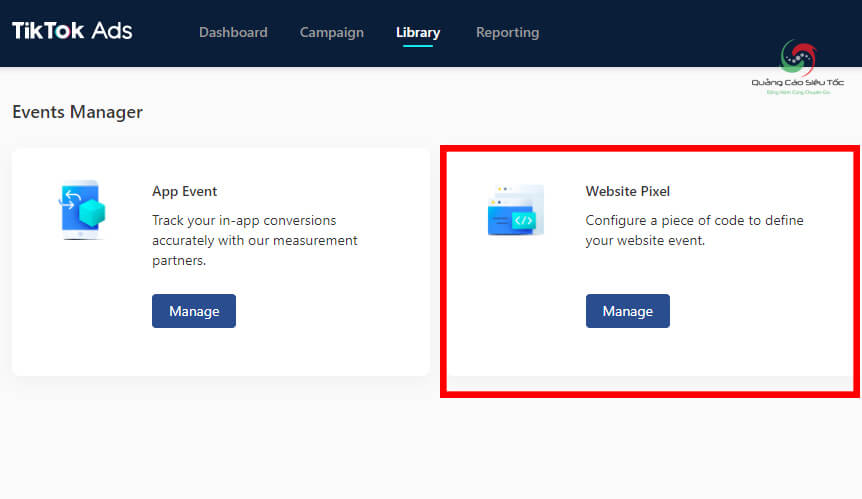
Task: Click 'Configure a piece of code' description
Action: 694,230
